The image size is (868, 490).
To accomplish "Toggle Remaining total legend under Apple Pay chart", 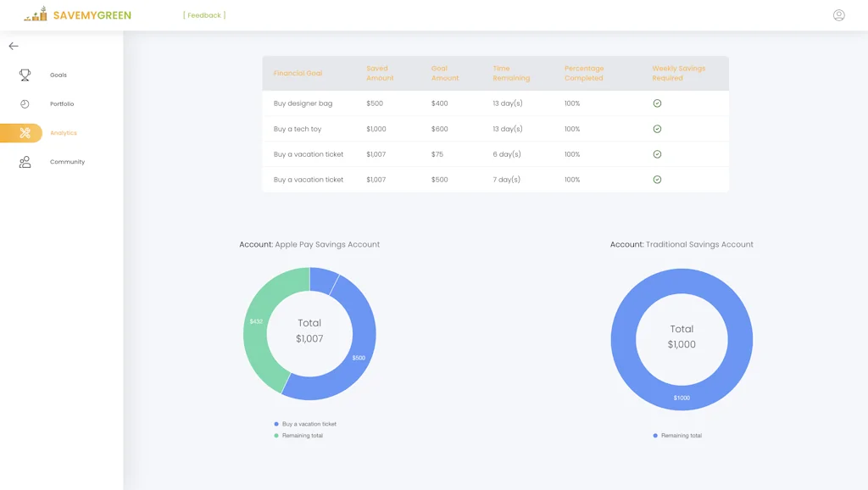I will click(302, 436).
